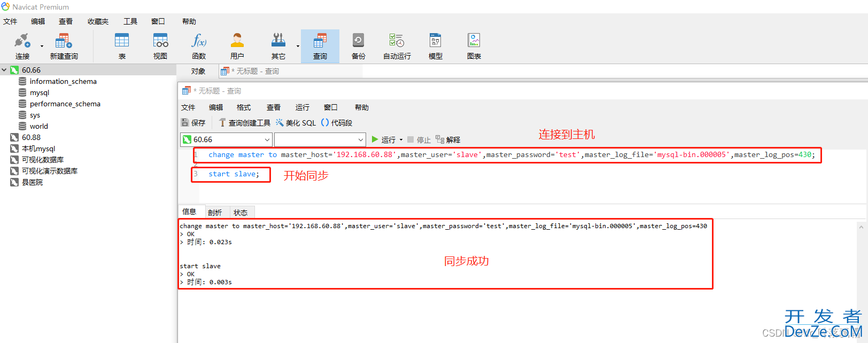Open the 用户 (User) toolbar icon
868x343 pixels.
237,46
